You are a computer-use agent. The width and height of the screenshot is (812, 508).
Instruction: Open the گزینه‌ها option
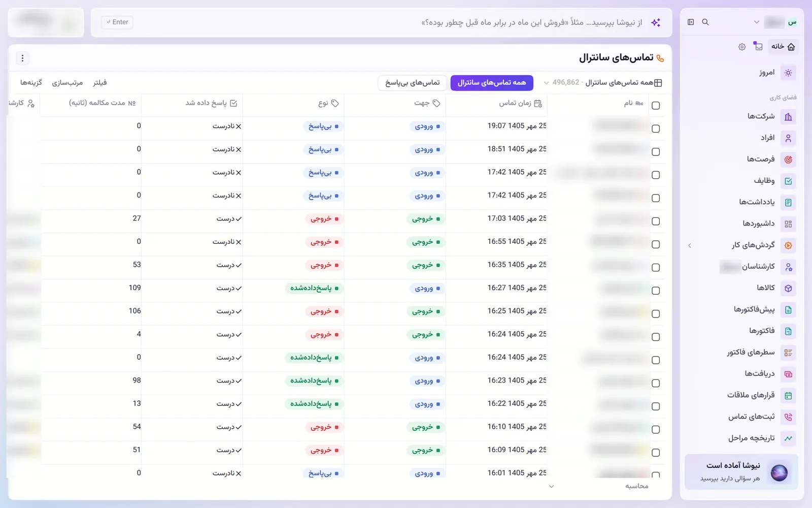tap(31, 83)
